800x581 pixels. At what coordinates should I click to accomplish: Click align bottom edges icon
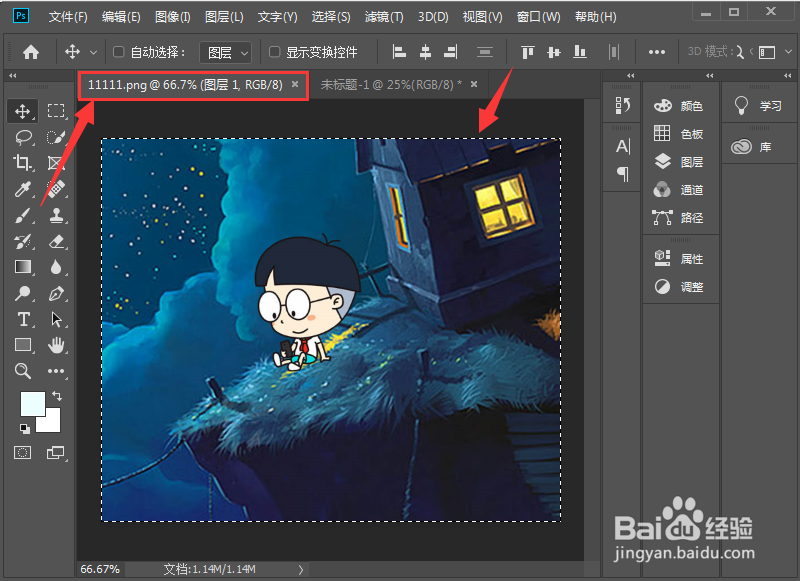580,52
